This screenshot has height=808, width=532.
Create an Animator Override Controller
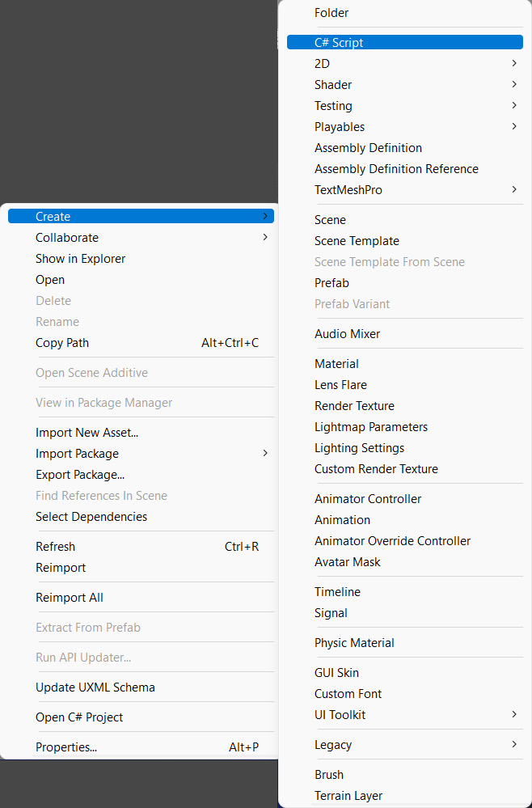tap(405, 540)
